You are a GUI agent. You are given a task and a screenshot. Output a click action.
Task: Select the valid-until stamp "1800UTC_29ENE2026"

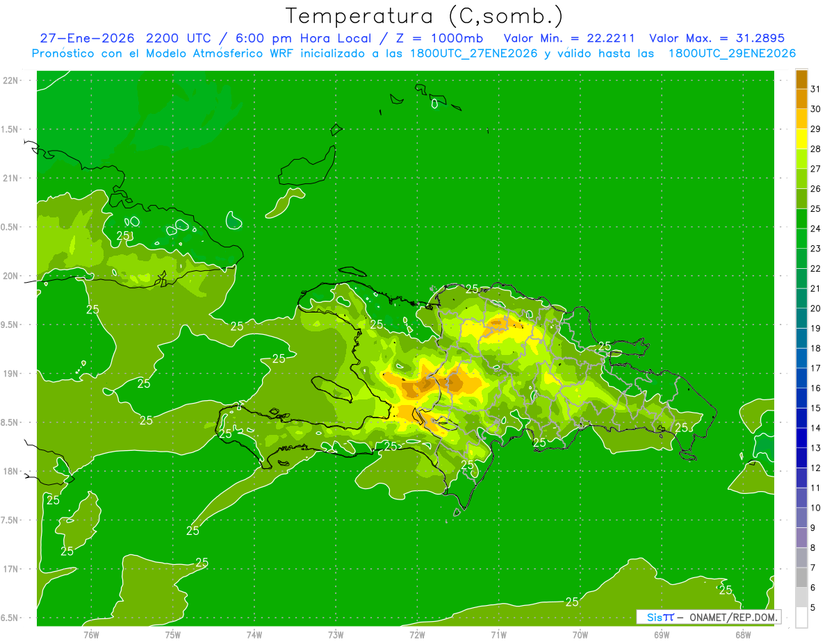tap(732, 53)
